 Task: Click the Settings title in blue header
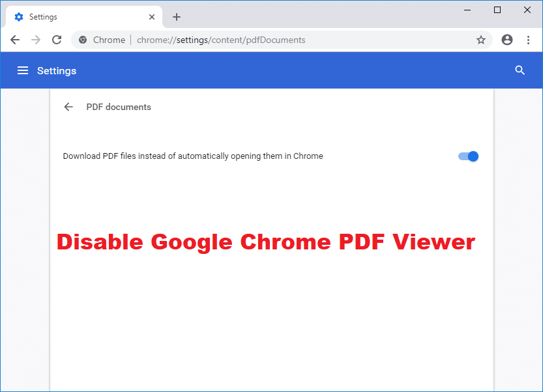[x=57, y=70]
